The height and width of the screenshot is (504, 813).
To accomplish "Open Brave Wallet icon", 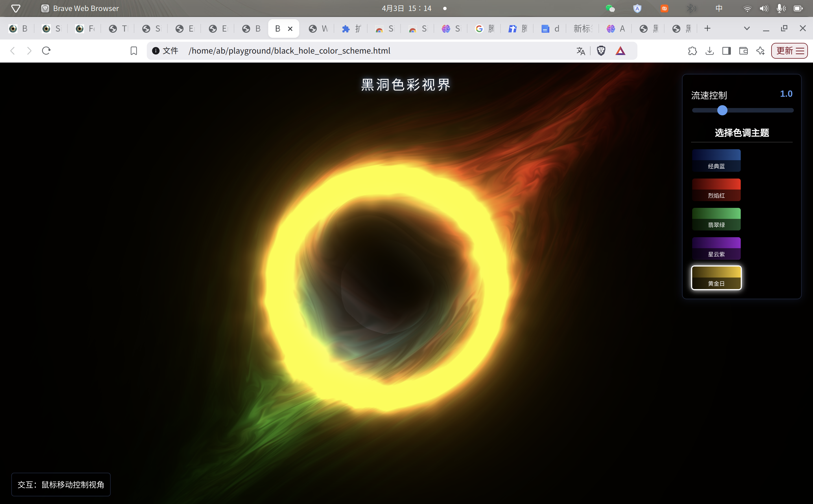I will 743,51.
